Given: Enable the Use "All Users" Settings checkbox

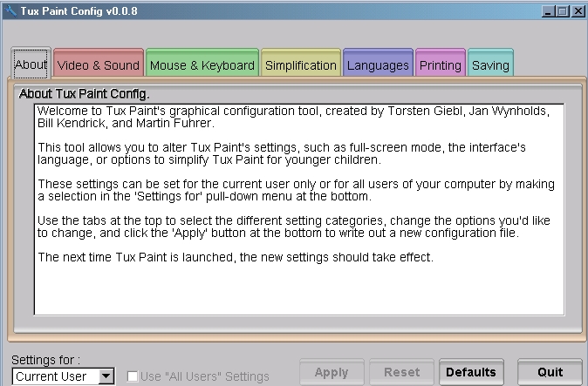Looking at the screenshot, I should coord(132,376).
